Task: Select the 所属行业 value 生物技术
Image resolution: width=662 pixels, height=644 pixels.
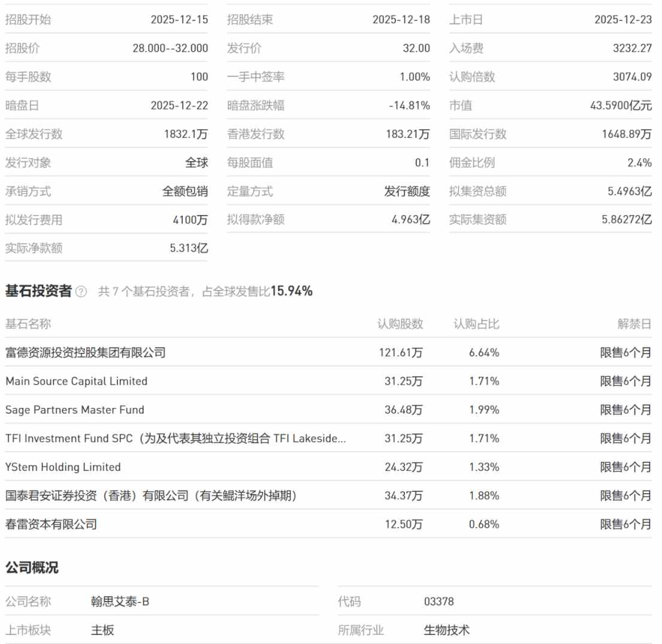Action: coord(447,630)
